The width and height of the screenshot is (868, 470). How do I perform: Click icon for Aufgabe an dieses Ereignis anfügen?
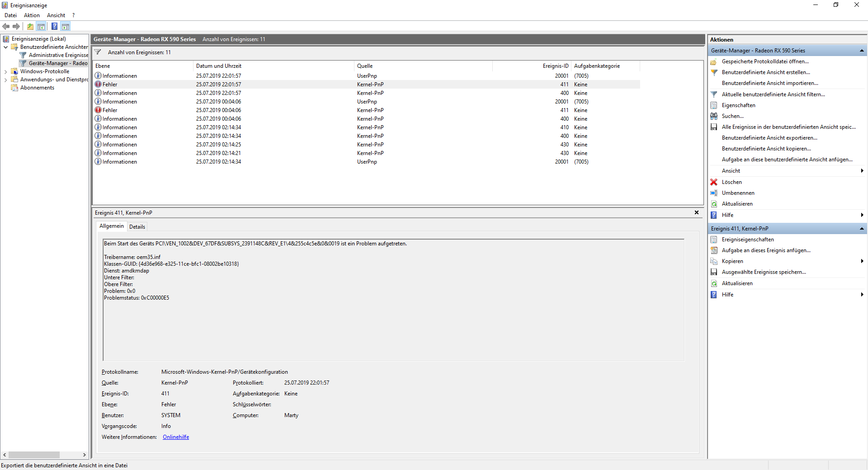click(714, 250)
